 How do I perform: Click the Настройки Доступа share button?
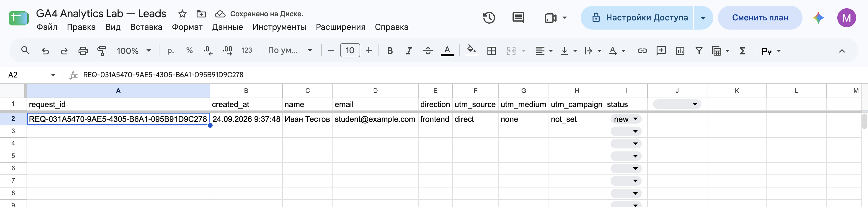[637, 17]
